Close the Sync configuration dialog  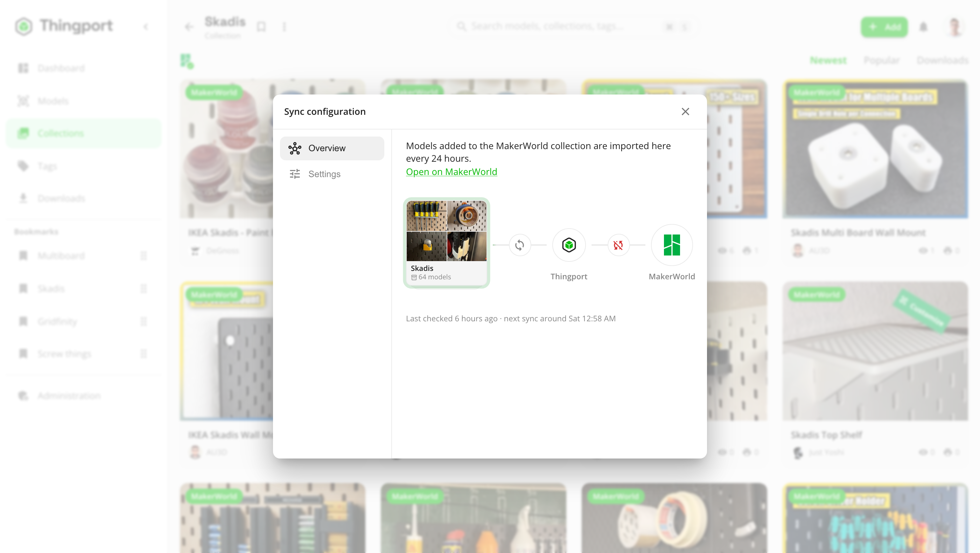pos(685,111)
